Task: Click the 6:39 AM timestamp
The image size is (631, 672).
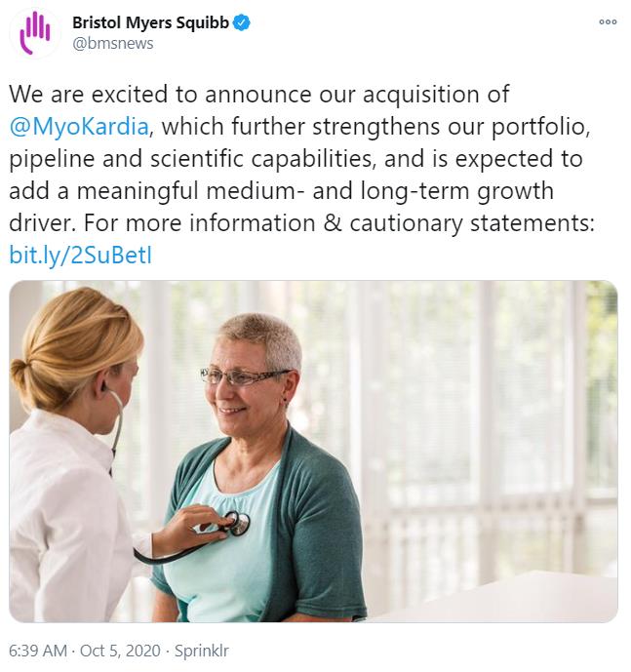Action: click(38, 651)
